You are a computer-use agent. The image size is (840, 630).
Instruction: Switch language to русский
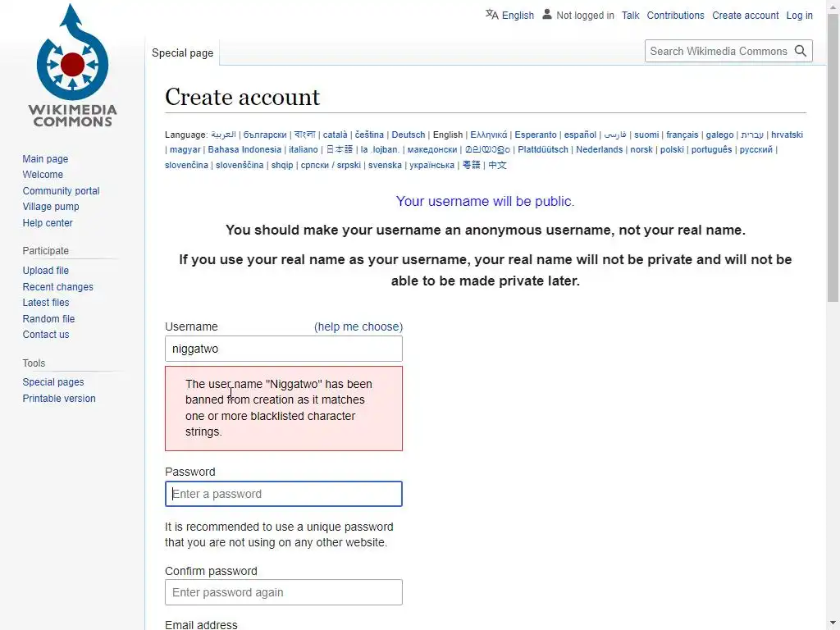click(756, 149)
